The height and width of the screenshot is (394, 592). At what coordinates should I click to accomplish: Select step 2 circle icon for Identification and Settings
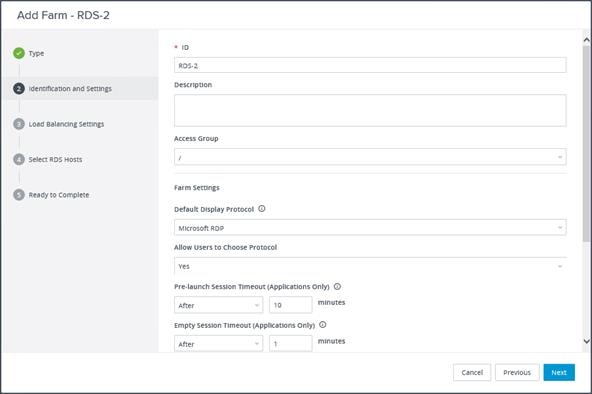point(19,89)
